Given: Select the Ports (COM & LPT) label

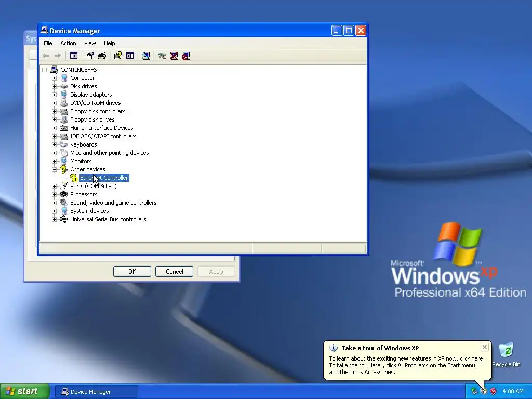Looking at the screenshot, I should 94,186.
